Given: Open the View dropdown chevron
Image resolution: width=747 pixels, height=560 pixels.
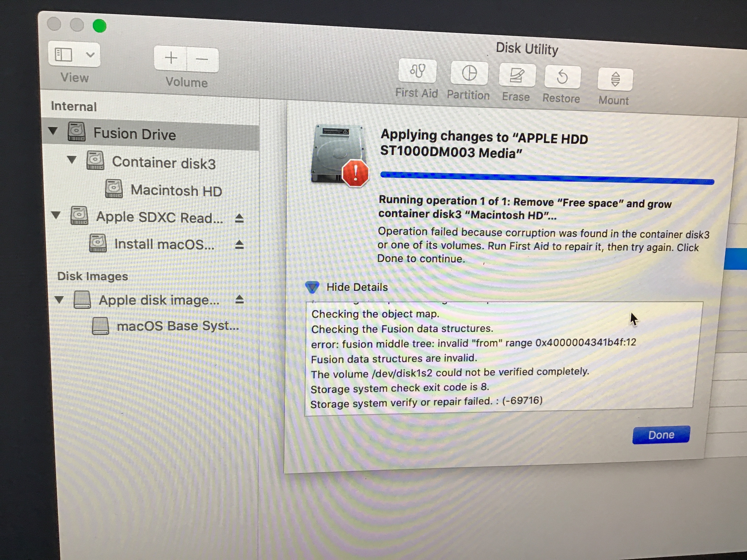Looking at the screenshot, I should click(x=90, y=55).
